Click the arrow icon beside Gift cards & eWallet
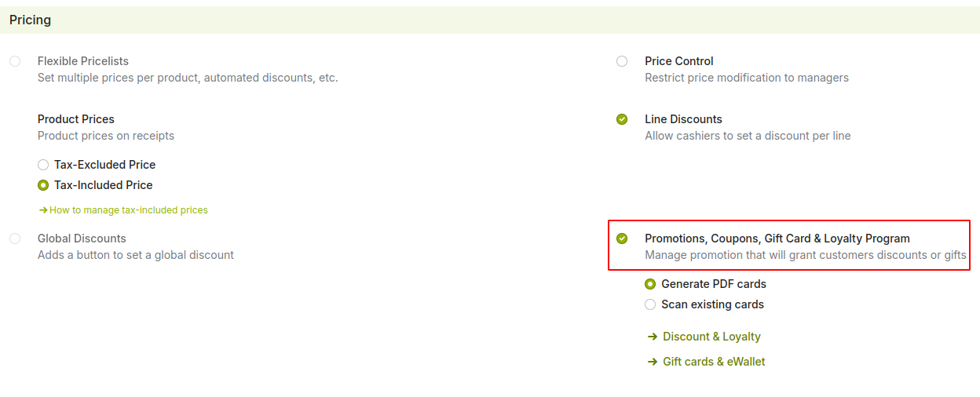This screenshot has width=980, height=397. point(652,362)
